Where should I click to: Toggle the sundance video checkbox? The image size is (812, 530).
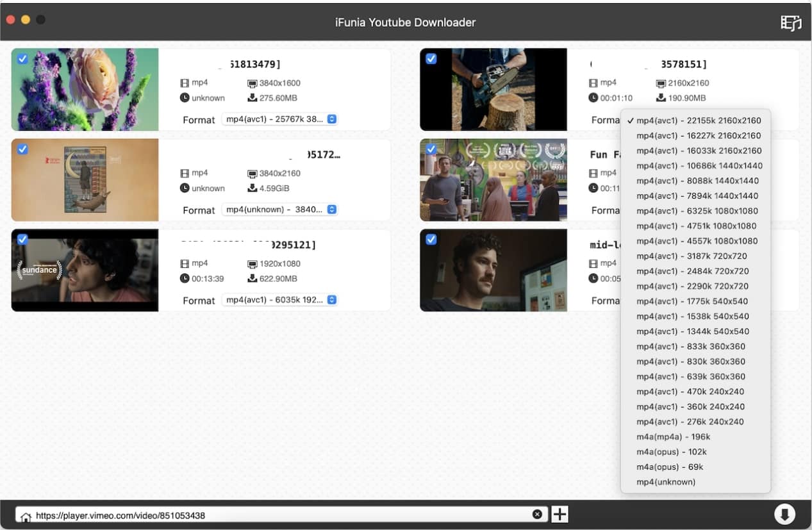pos(22,239)
